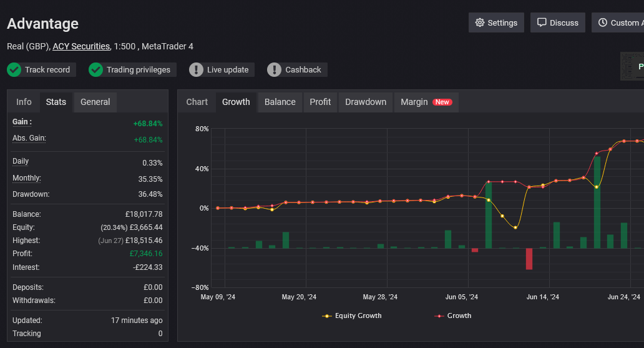
Task: Click the Live update exclamation icon
Action: (196, 69)
